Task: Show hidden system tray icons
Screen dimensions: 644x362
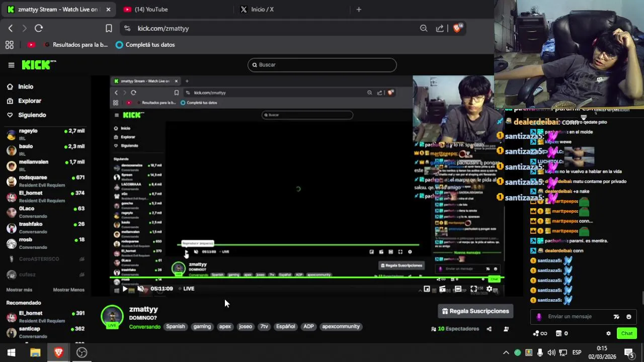Action: (x=506, y=352)
